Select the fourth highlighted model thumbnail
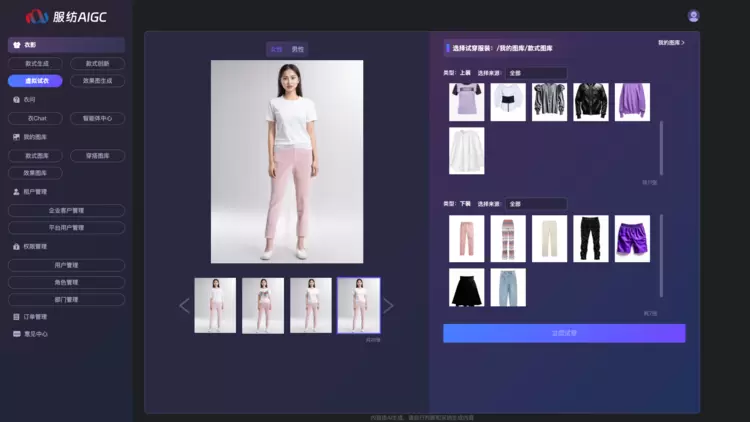This screenshot has height=422, width=750. [x=358, y=305]
